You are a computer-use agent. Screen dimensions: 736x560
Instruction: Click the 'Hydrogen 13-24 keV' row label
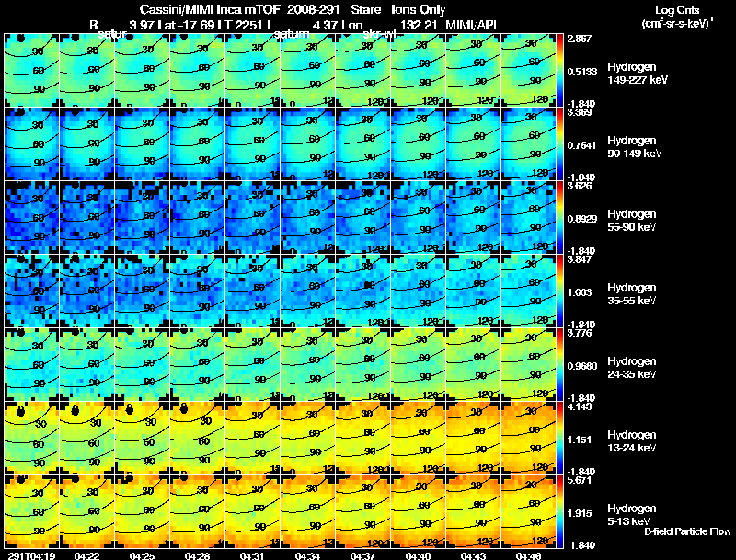coord(632,441)
